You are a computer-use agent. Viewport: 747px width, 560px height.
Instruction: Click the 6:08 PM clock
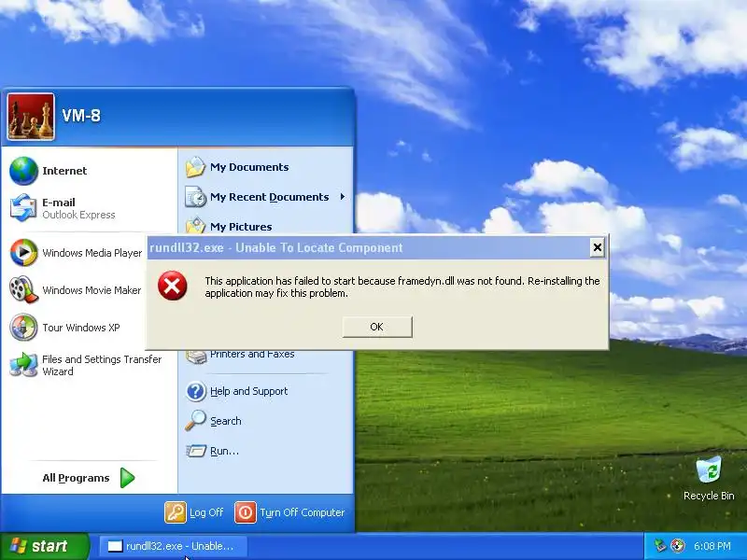pyautogui.click(x=712, y=546)
